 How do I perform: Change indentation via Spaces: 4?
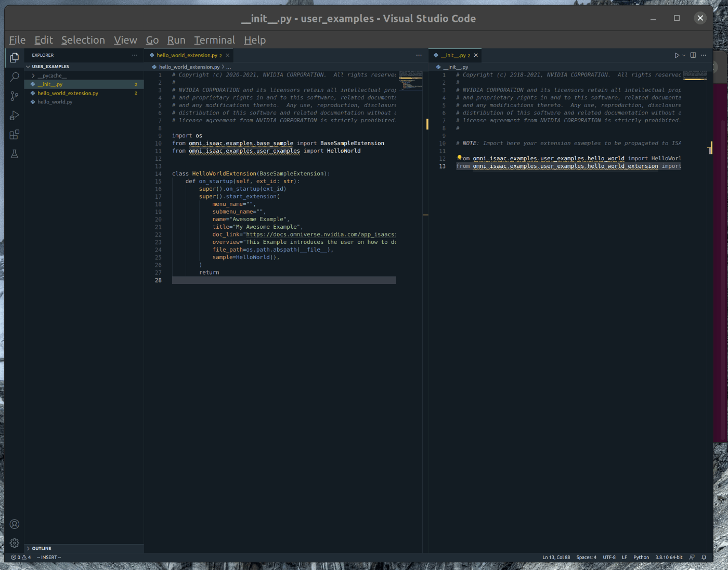tap(587, 558)
